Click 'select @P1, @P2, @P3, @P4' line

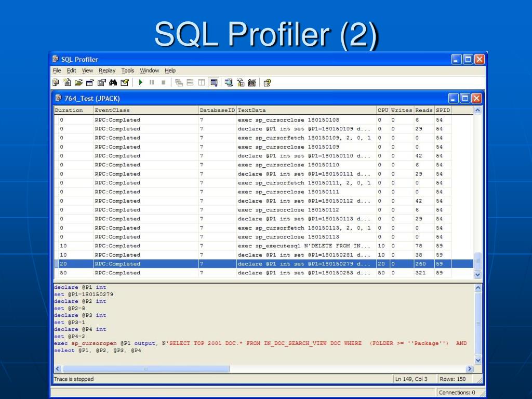pos(98,351)
